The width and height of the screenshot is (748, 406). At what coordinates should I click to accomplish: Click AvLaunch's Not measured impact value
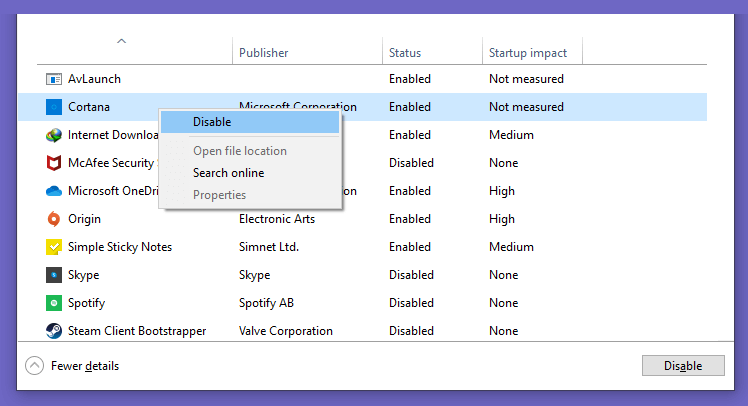[526, 79]
